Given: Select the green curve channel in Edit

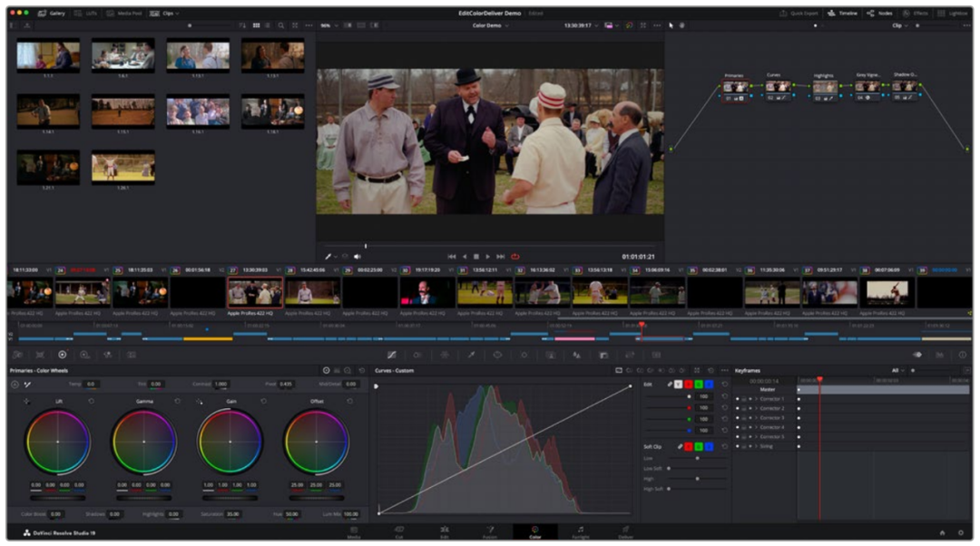Looking at the screenshot, I should [699, 385].
